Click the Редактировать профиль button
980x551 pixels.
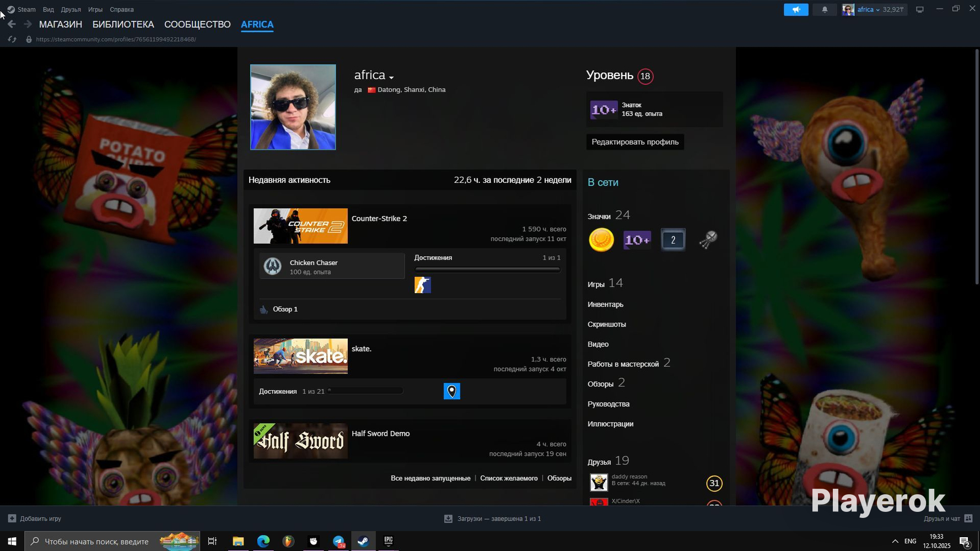635,142
